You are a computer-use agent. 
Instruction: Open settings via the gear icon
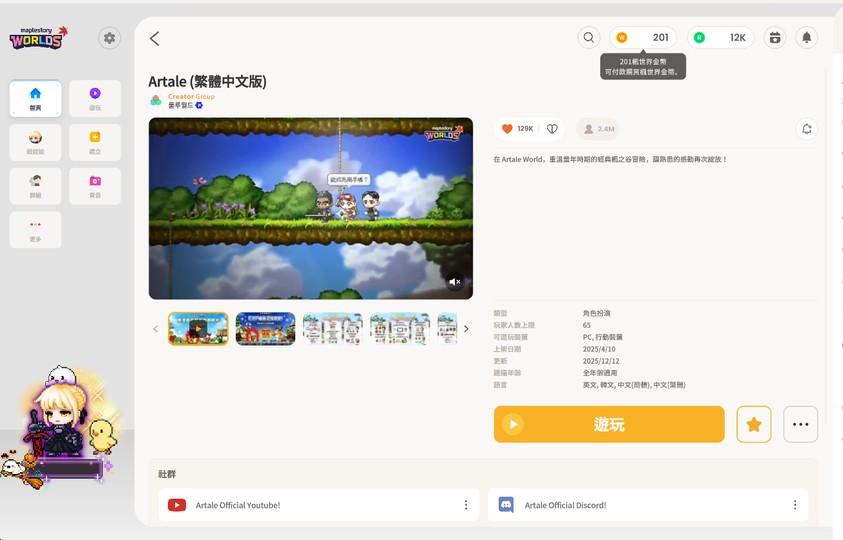click(110, 38)
